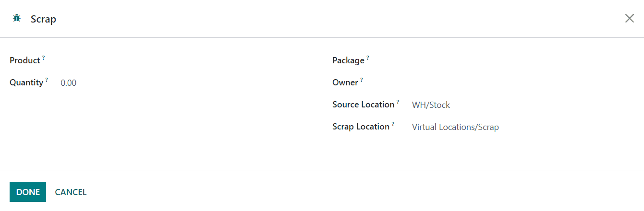Close the Scrap dialog with the X
This screenshot has width=644, height=211.
click(x=629, y=19)
